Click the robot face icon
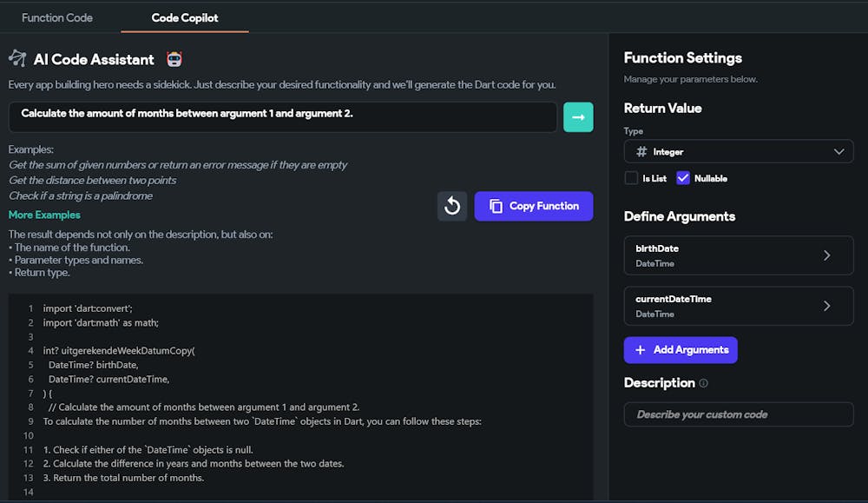This screenshot has width=868, height=503. point(174,59)
